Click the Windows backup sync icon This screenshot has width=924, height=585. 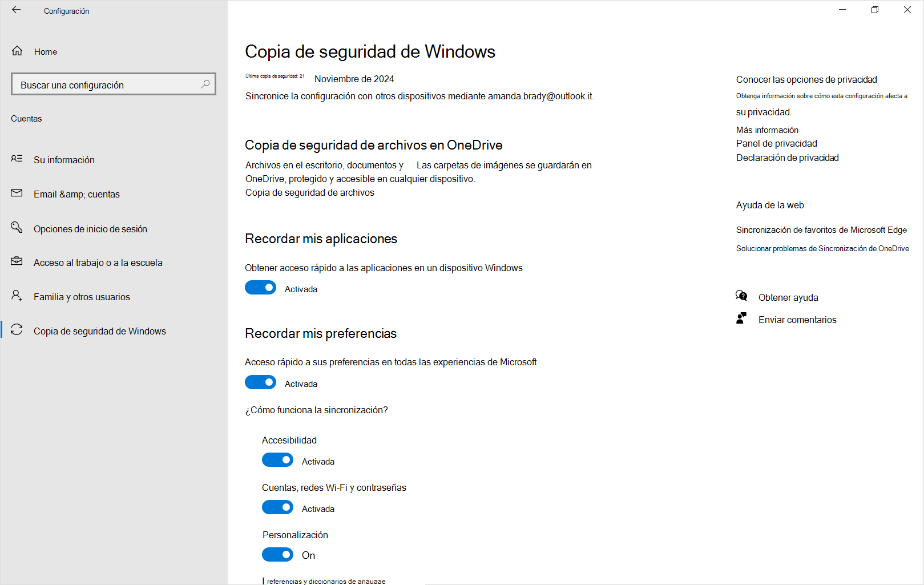[x=17, y=329]
